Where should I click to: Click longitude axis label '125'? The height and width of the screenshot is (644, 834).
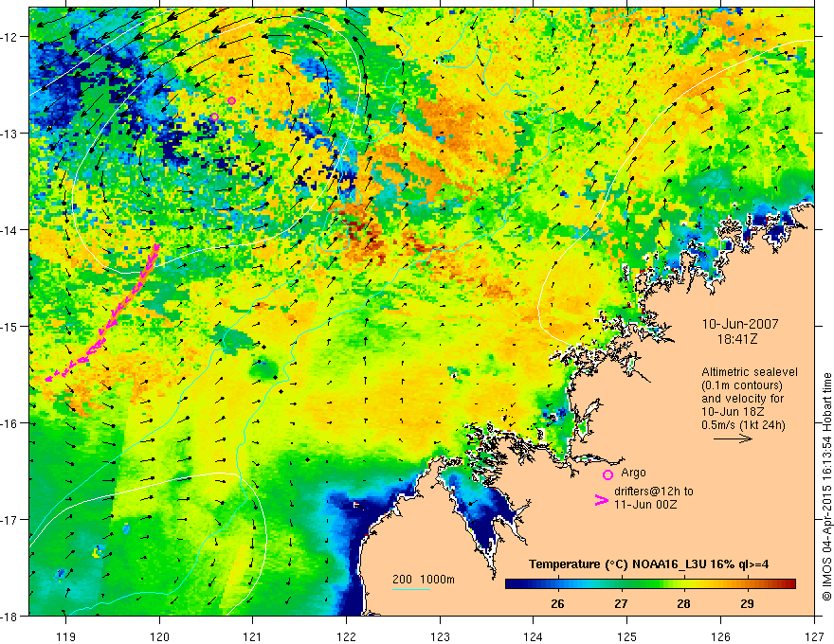[627, 636]
